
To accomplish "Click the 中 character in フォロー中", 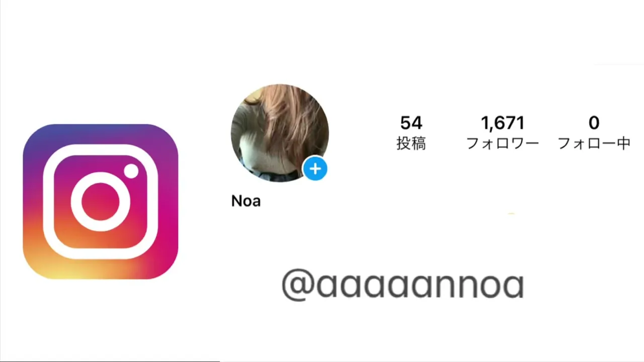I will 623,144.
